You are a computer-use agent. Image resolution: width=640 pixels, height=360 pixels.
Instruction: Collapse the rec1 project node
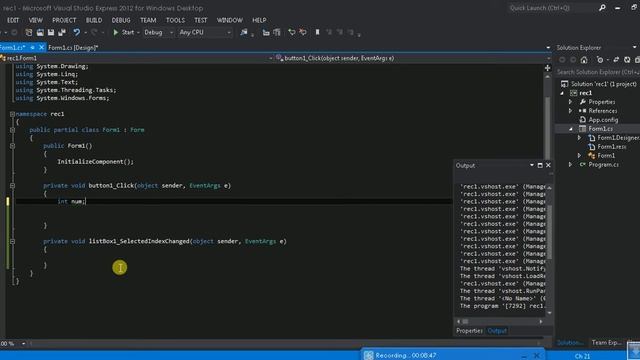click(562, 93)
